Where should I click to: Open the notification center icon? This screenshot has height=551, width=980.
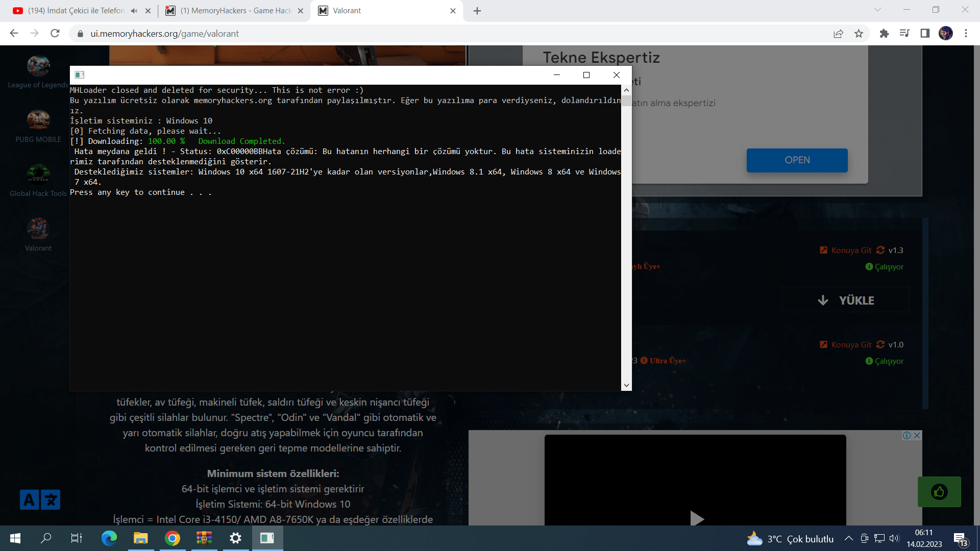pos(960,539)
